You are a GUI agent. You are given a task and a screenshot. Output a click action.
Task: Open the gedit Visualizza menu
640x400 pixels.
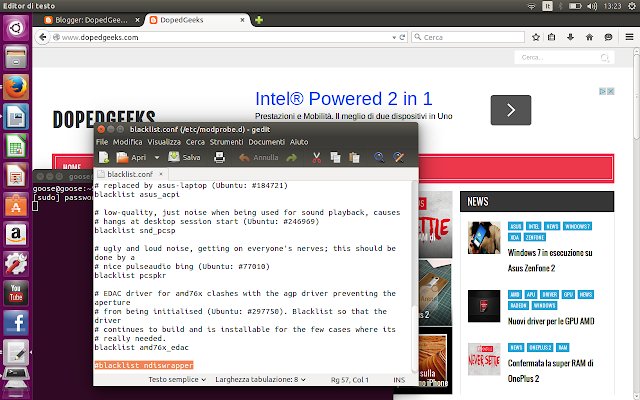point(164,142)
